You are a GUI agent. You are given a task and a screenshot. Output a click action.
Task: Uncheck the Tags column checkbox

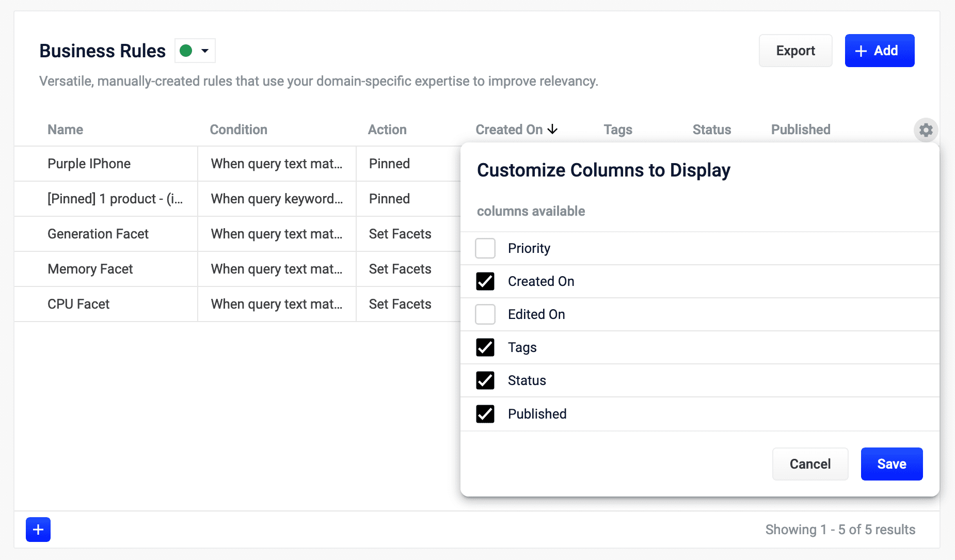click(485, 347)
